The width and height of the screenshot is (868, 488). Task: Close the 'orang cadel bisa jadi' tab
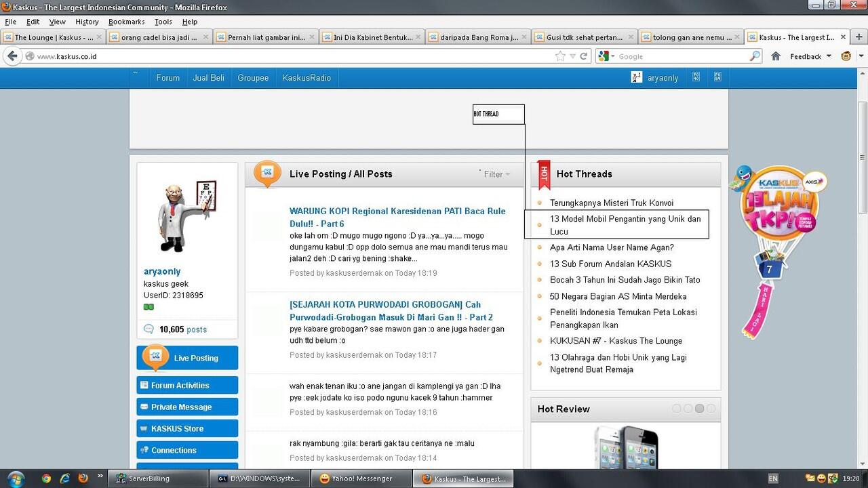point(204,37)
